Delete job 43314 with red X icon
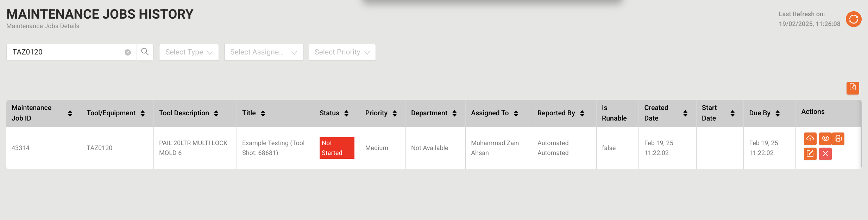The image size is (868, 220). pyautogui.click(x=825, y=154)
